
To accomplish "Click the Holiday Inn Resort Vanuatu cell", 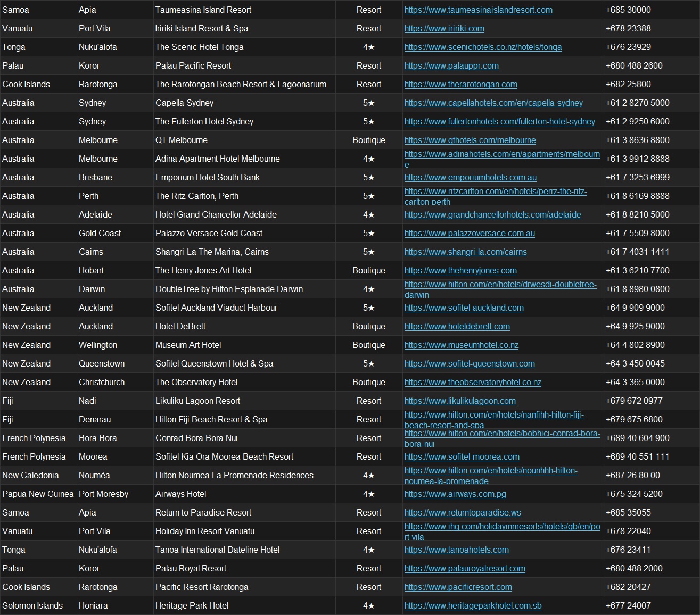I will [244, 531].
